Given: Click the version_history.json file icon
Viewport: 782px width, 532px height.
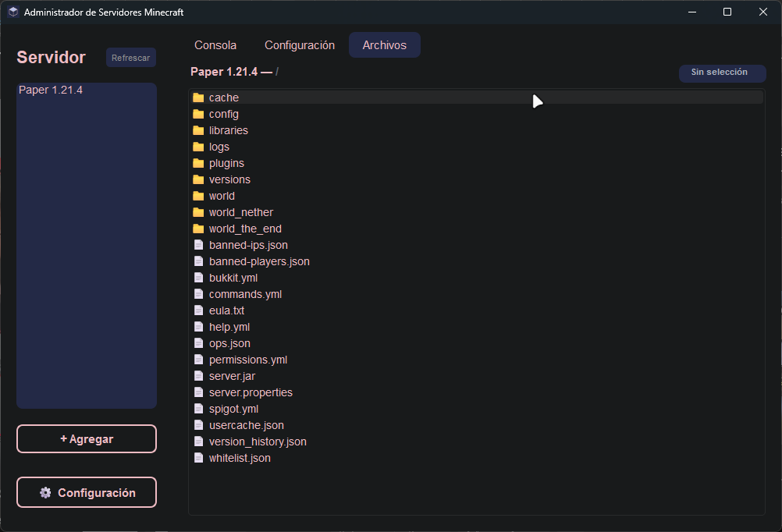Looking at the screenshot, I should coord(198,442).
